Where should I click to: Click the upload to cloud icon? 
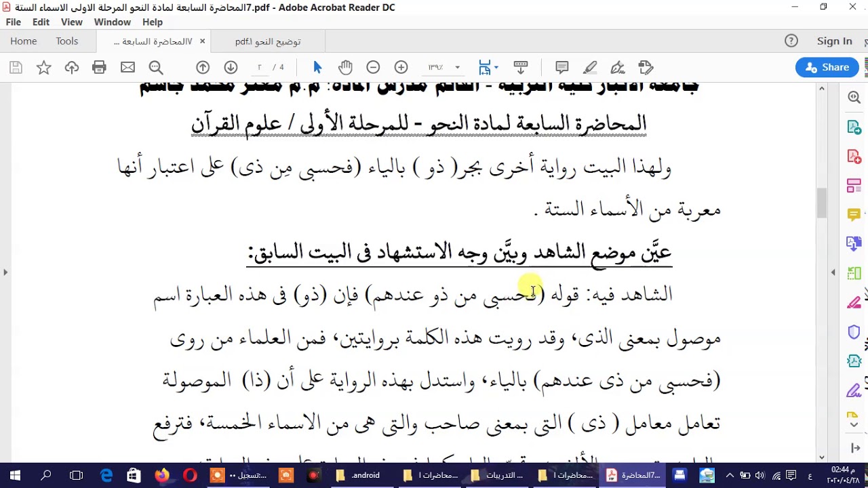click(71, 67)
